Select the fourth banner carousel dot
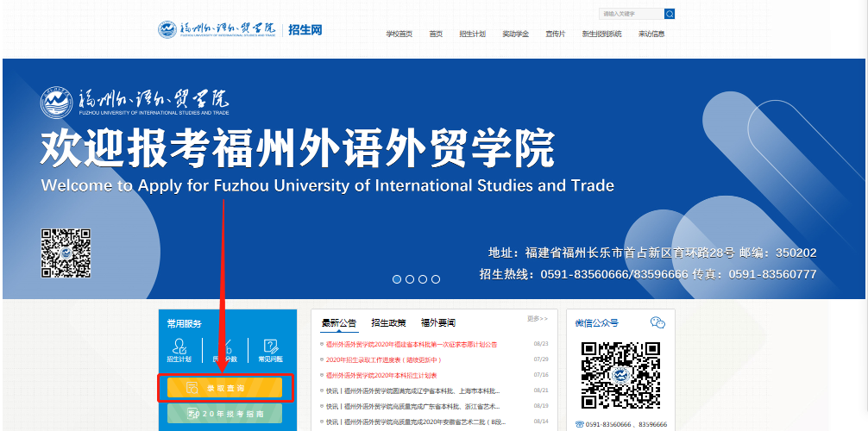Image resolution: width=868 pixels, height=431 pixels. coord(436,279)
